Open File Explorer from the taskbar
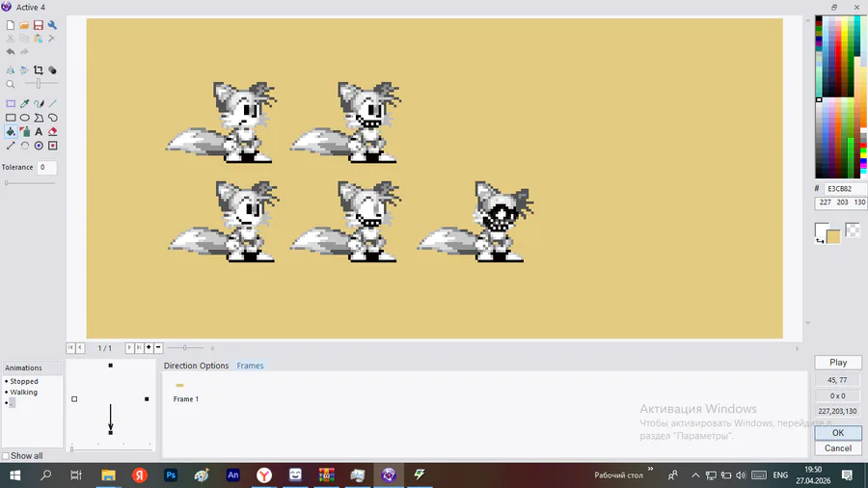Screen dimensions: 868x488 [108, 474]
